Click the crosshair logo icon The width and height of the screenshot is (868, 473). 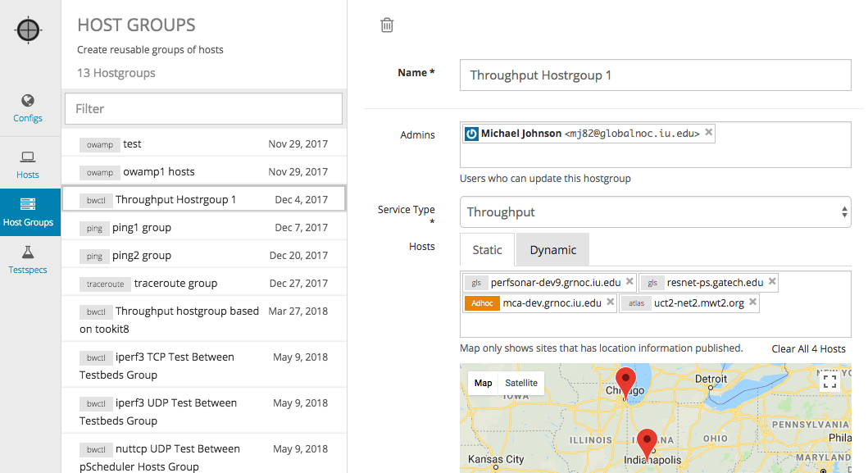point(28,30)
